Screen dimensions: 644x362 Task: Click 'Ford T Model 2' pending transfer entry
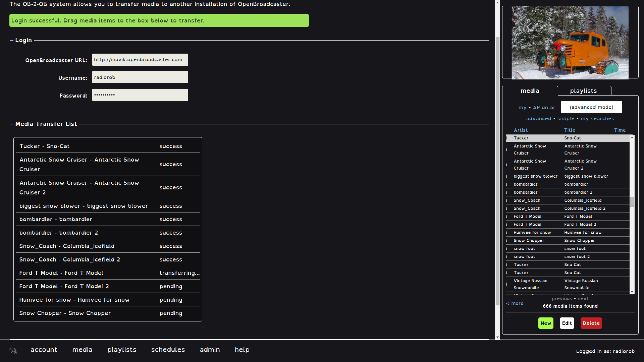coord(108,286)
